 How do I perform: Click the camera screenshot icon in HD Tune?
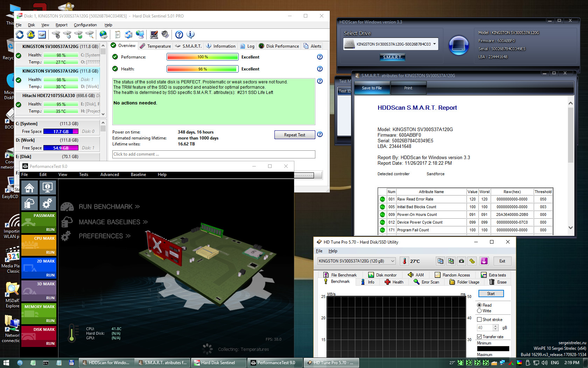pyautogui.click(x=462, y=261)
